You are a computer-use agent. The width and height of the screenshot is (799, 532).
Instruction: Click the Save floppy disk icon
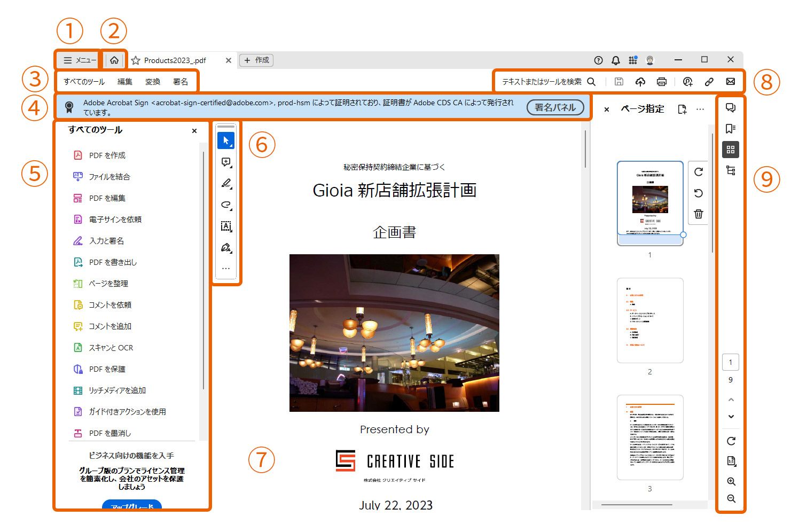tap(619, 82)
